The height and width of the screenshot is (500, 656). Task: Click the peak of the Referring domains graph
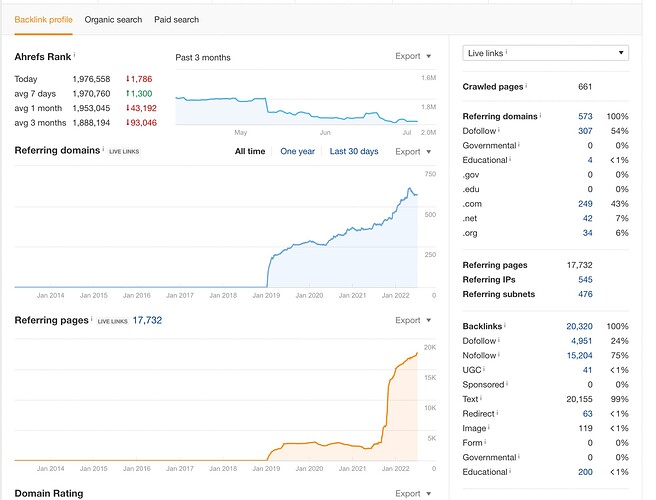coord(409,188)
